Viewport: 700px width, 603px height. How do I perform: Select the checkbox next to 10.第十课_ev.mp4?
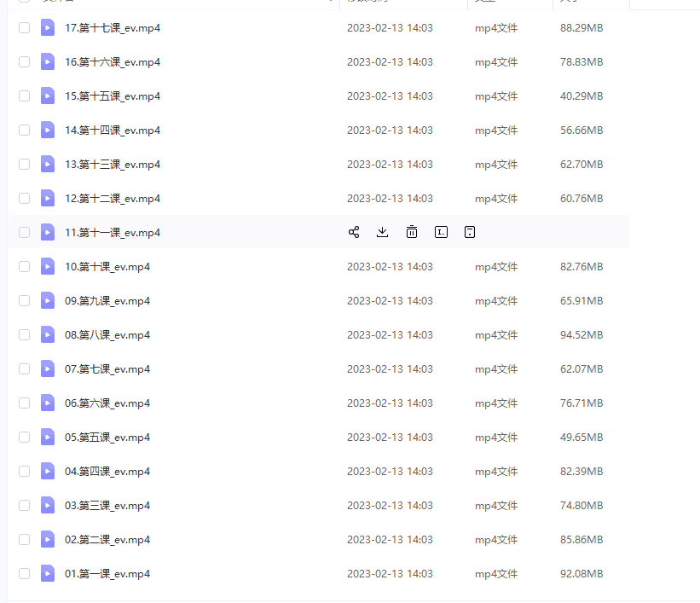(x=24, y=267)
